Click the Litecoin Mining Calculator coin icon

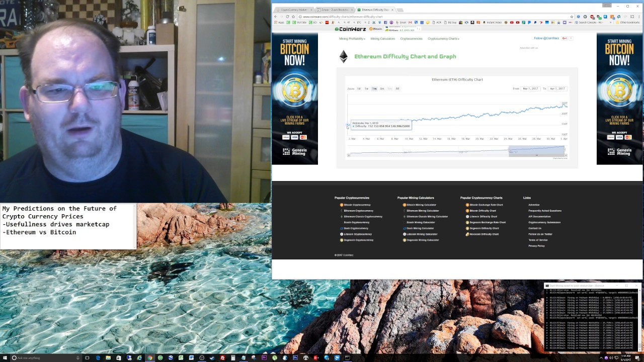pyautogui.click(x=405, y=234)
